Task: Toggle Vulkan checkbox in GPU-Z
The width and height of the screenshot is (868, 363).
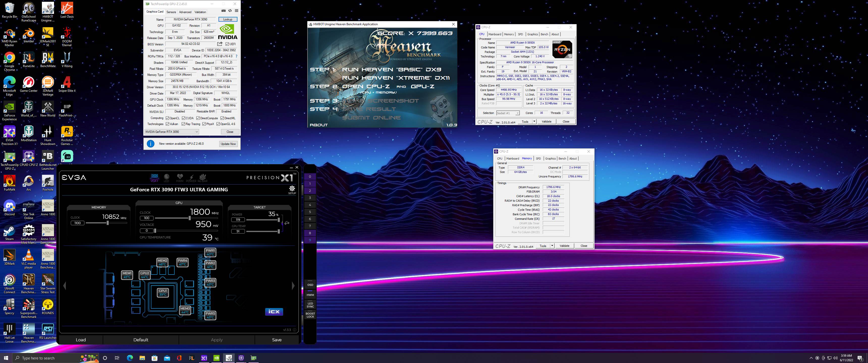Action: tap(167, 124)
